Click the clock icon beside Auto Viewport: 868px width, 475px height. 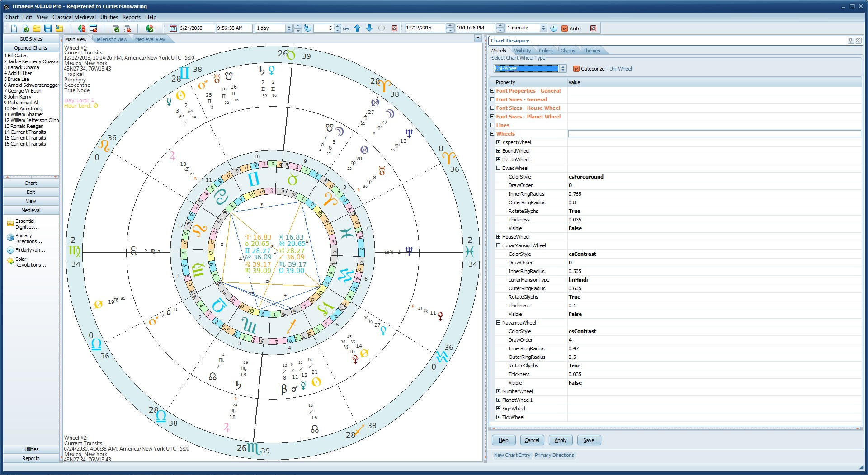pyautogui.click(x=554, y=28)
